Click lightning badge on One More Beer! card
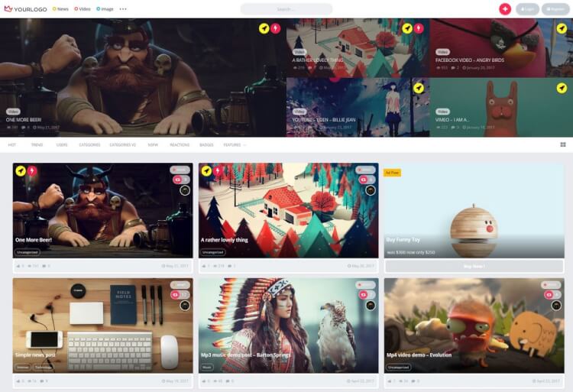This screenshot has height=392, width=573. pos(32,170)
